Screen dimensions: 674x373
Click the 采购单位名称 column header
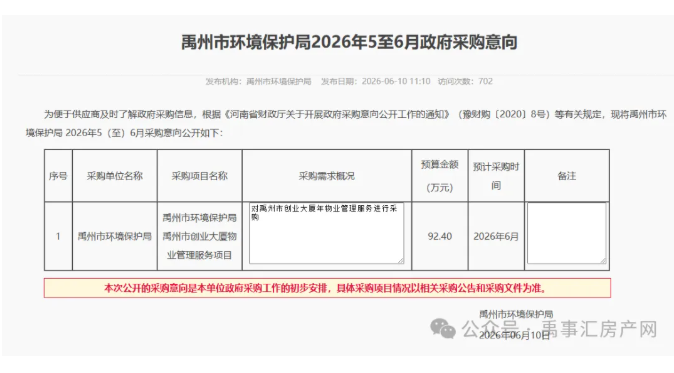pyautogui.click(x=115, y=176)
